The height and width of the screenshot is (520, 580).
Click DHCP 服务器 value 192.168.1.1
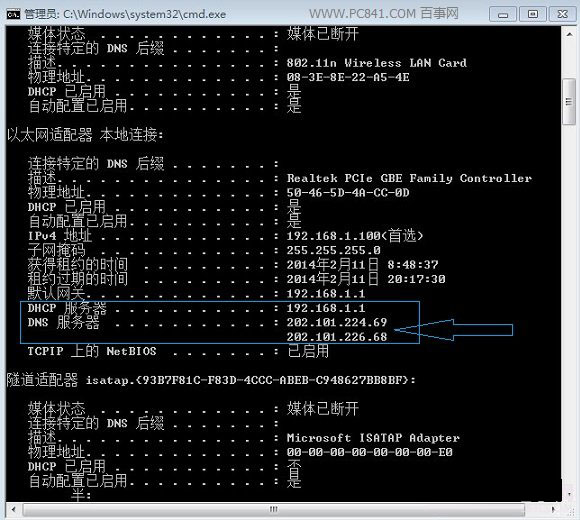(x=326, y=308)
